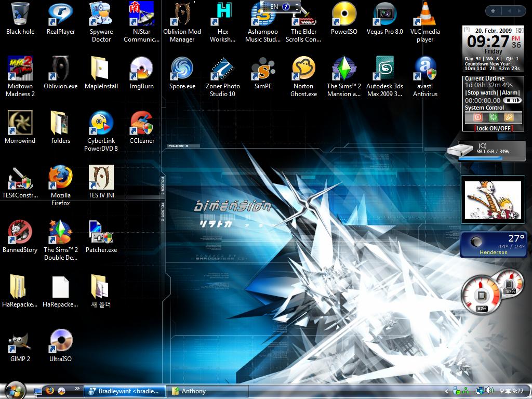Open the Black hole recycle bin

click(x=20, y=15)
